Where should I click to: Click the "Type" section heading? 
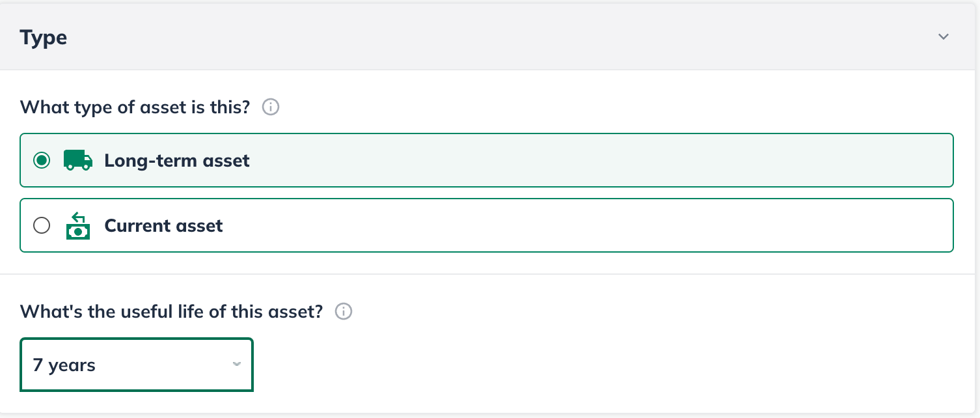click(x=44, y=38)
